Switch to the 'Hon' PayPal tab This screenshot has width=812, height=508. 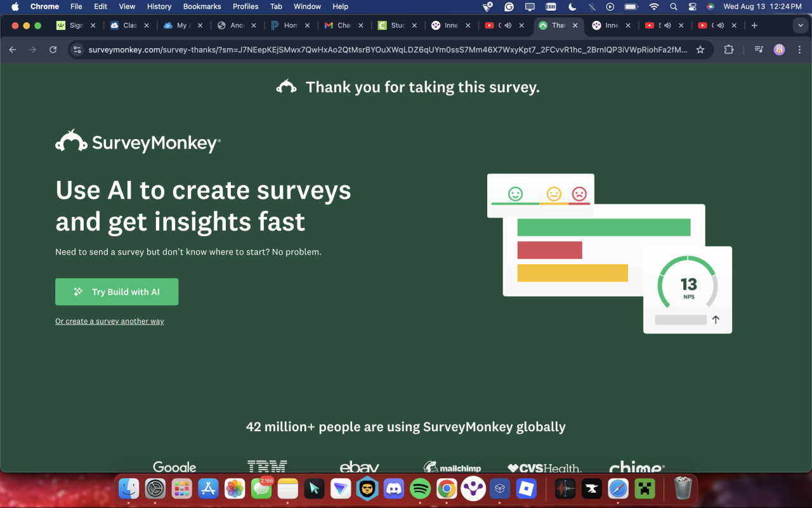tap(291, 25)
